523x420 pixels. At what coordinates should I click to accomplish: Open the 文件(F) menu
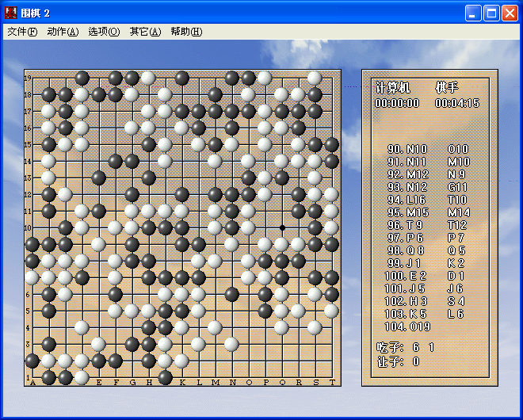pyautogui.click(x=22, y=32)
